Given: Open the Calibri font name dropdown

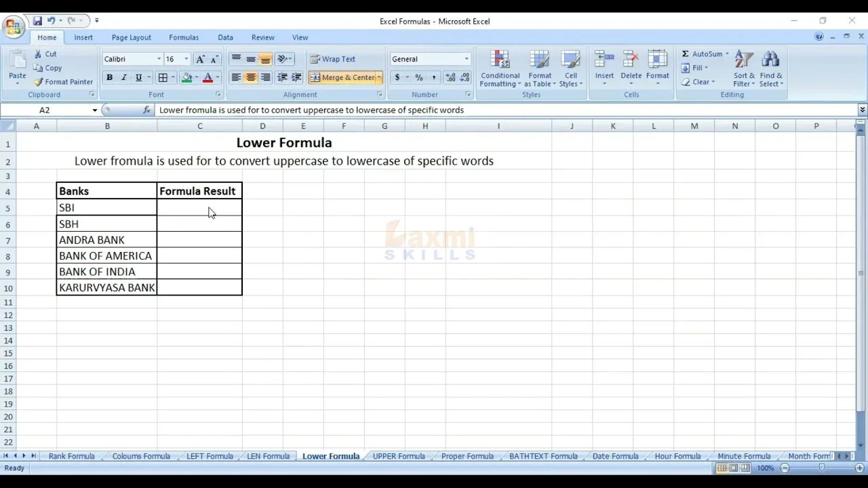Looking at the screenshot, I should (x=159, y=59).
